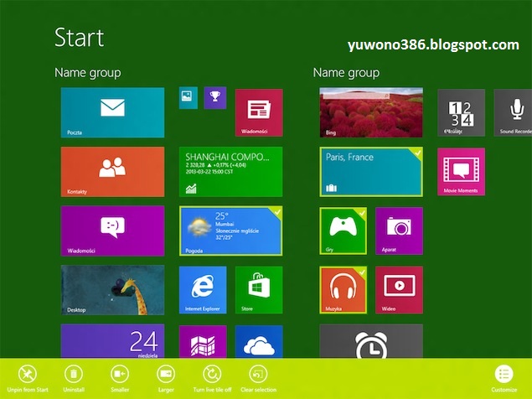Screen dimensions: 532x399
Task: Open the Sound Recorder tile
Action: click(x=513, y=112)
